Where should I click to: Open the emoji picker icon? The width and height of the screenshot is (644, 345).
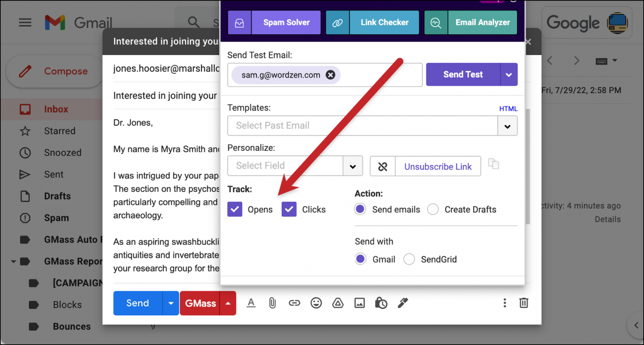click(x=316, y=303)
